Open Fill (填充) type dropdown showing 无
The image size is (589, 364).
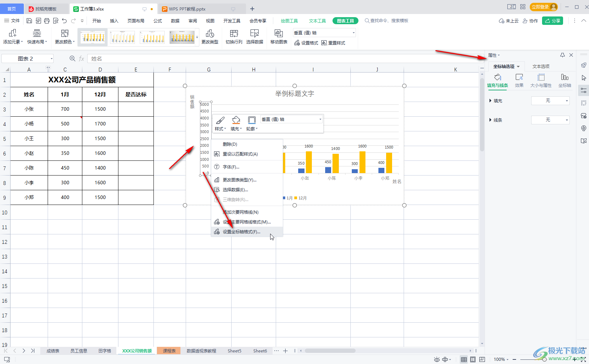click(x=550, y=101)
